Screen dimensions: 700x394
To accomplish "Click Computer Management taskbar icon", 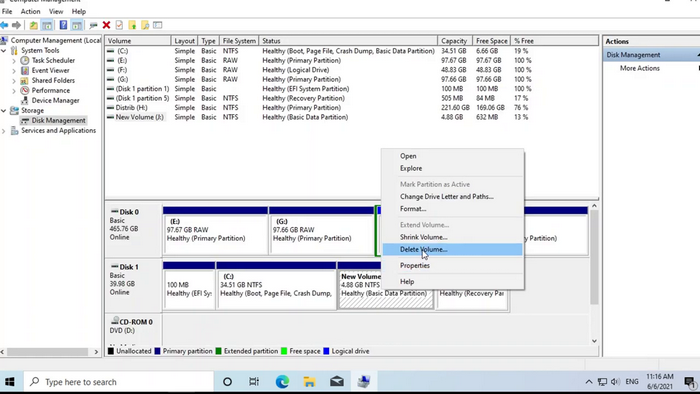I will (364, 382).
